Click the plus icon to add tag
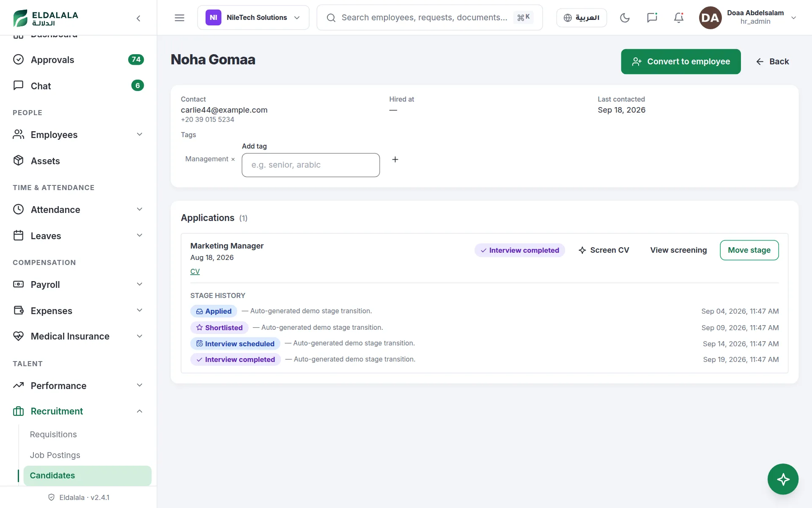812x508 pixels. [395, 160]
